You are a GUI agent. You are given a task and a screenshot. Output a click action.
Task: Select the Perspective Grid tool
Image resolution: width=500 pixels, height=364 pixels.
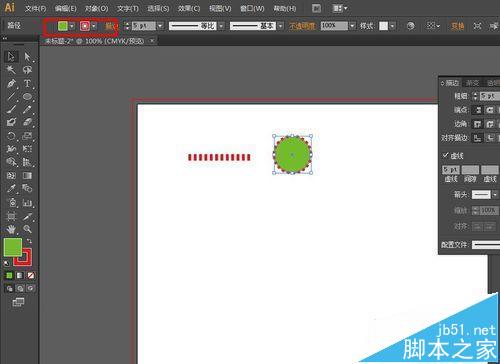tap(27, 162)
